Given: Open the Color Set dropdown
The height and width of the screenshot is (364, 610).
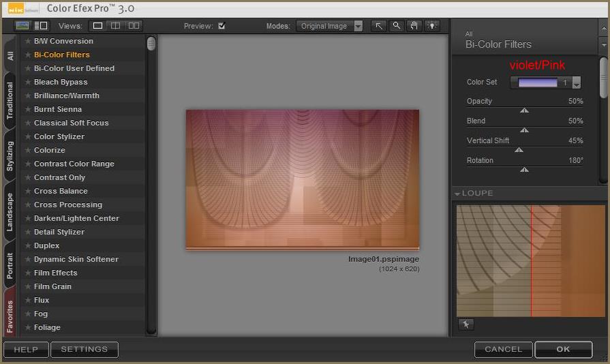Looking at the screenshot, I should (x=576, y=82).
